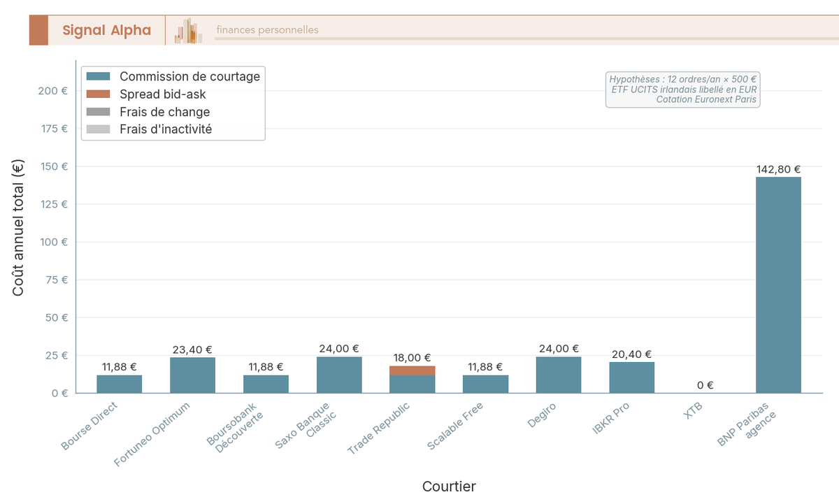Viewport: 839px width, 504px height.
Task: Click the 23,40 € value label
Action: tap(192, 350)
